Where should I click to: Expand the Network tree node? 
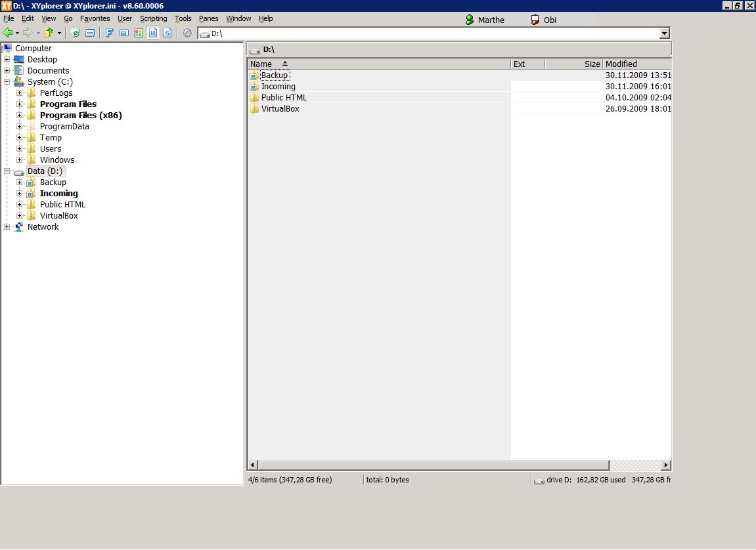7,227
